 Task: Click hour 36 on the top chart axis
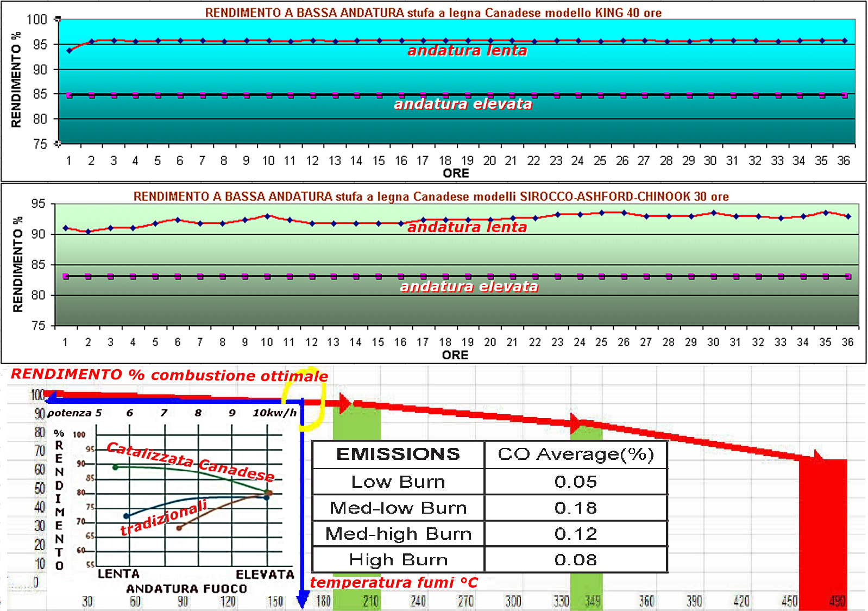pyautogui.click(x=844, y=161)
